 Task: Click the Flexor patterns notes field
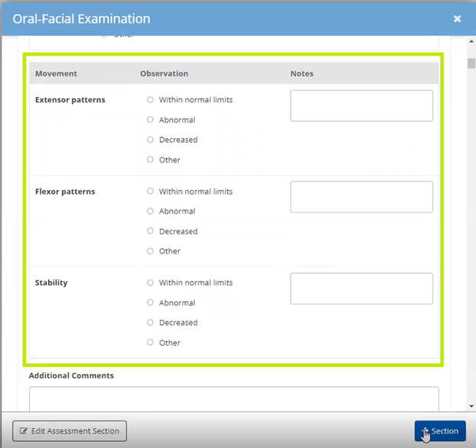coord(362,197)
